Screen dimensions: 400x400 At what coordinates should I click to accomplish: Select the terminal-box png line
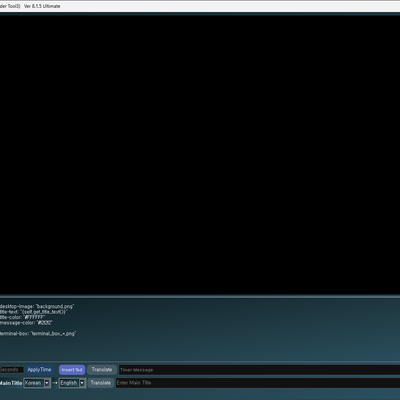click(38, 333)
